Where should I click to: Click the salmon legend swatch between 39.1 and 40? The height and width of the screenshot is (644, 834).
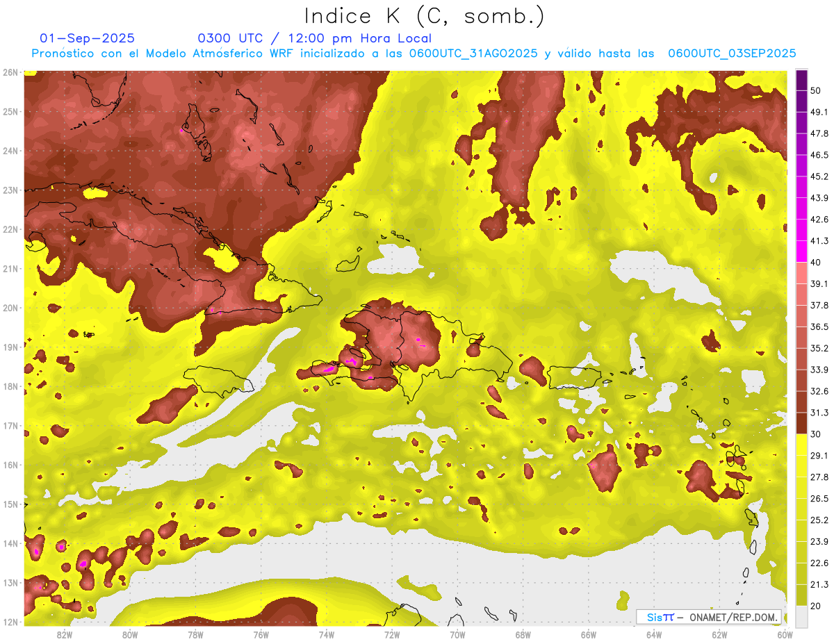click(x=801, y=273)
